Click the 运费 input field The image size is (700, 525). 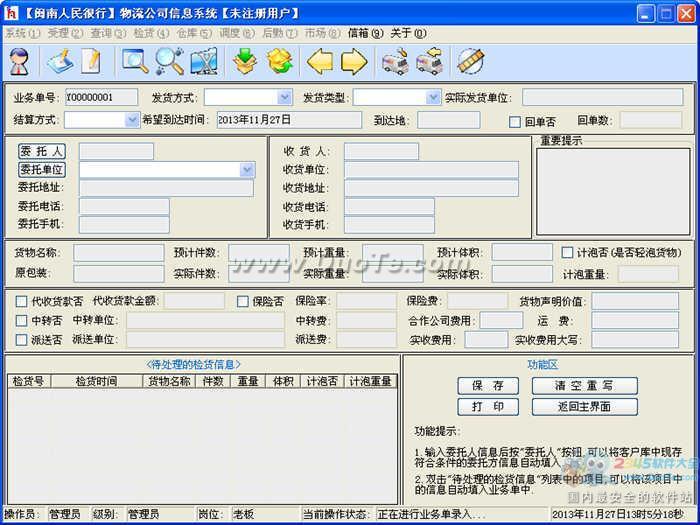pos(635,321)
